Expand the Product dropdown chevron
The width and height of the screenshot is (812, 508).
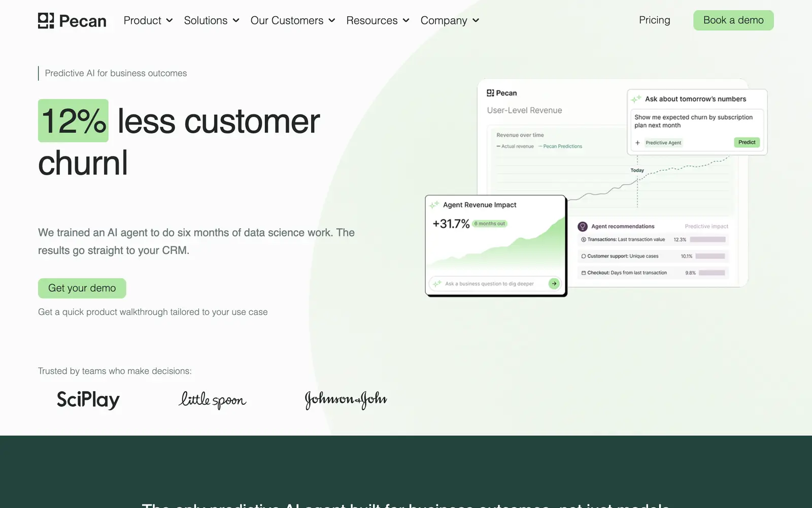pyautogui.click(x=170, y=20)
